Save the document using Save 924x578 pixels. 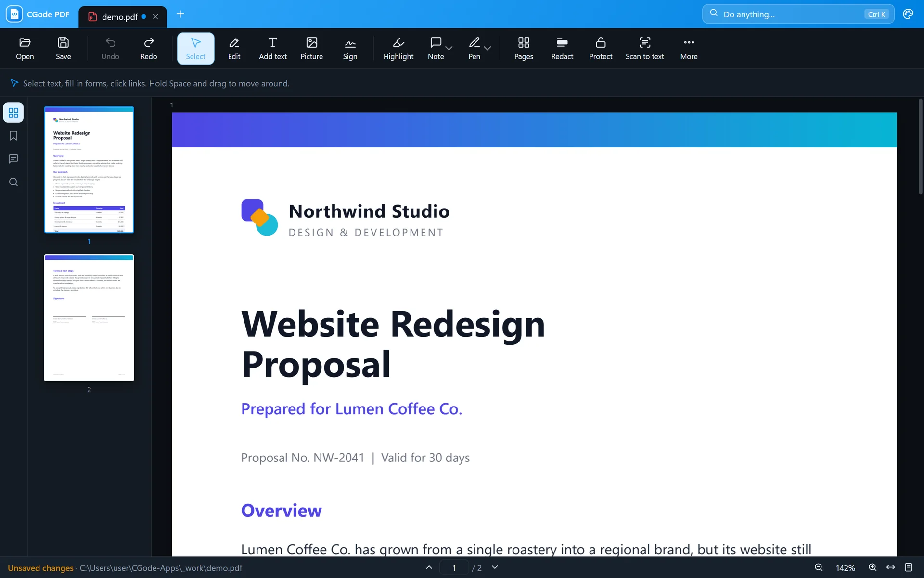pyautogui.click(x=64, y=48)
